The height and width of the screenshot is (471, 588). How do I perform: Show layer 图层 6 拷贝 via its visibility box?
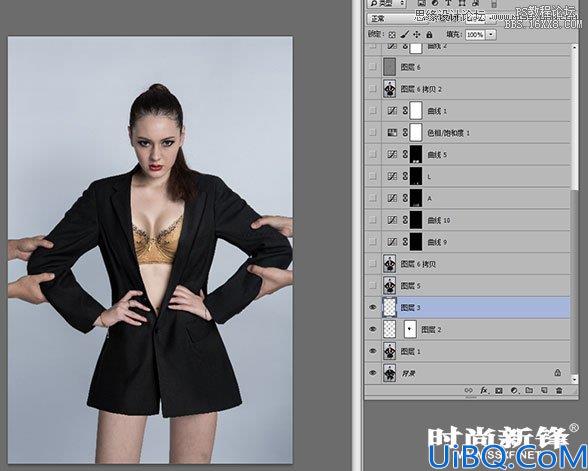pyautogui.click(x=372, y=264)
